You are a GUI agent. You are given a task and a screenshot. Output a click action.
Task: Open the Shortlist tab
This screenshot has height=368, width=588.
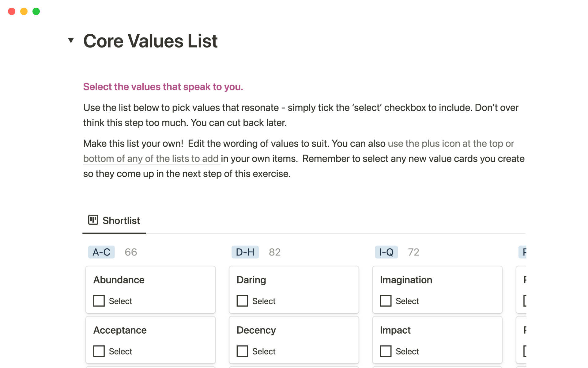coord(121,220)
